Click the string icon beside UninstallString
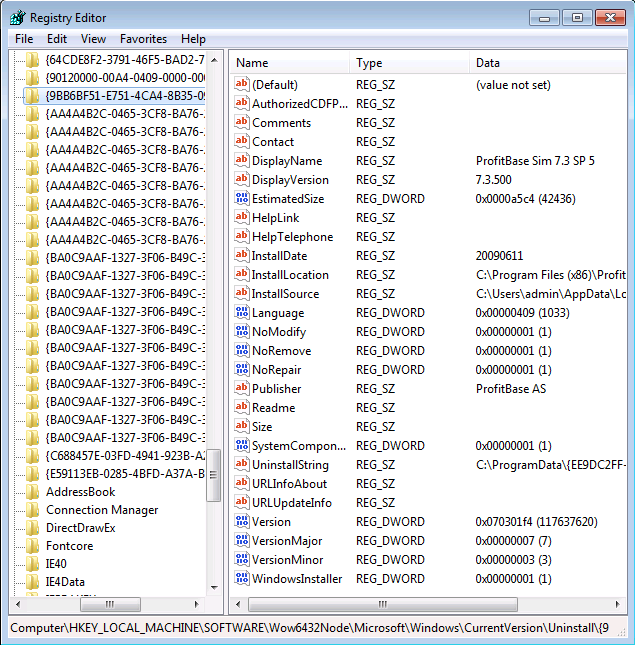635x645 pixels. [242, 464]
